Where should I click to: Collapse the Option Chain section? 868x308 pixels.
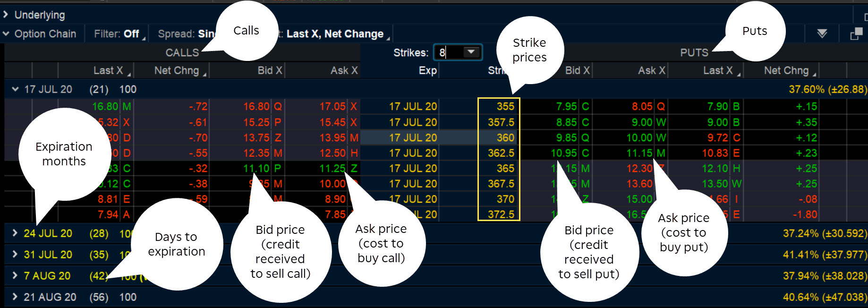coord(6,34)
